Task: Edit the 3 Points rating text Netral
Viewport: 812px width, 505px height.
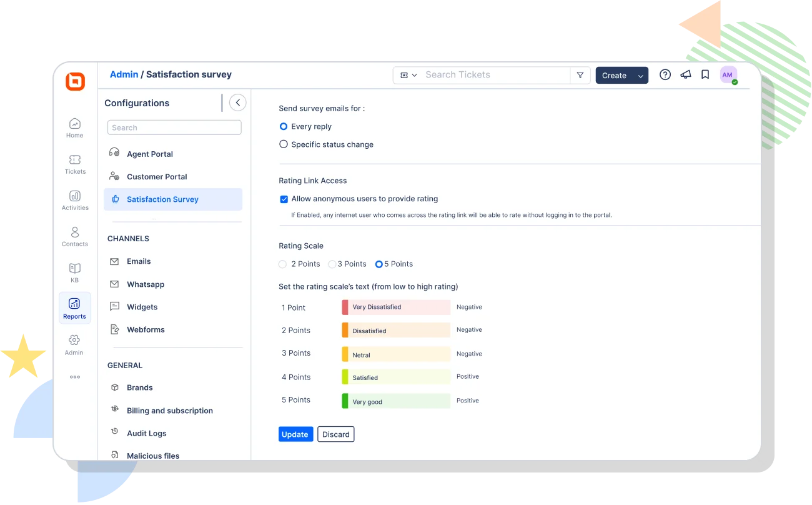Action: 395,354
